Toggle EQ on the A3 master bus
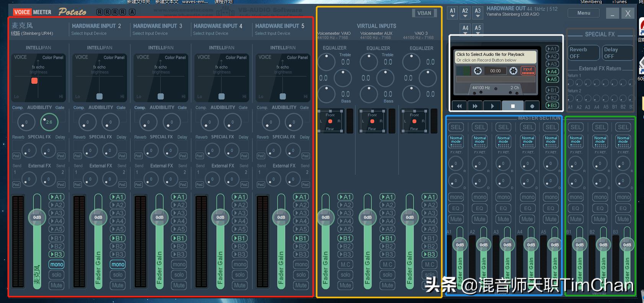The width and height of the screenshot is (644, 303). (x=503, y=208)
